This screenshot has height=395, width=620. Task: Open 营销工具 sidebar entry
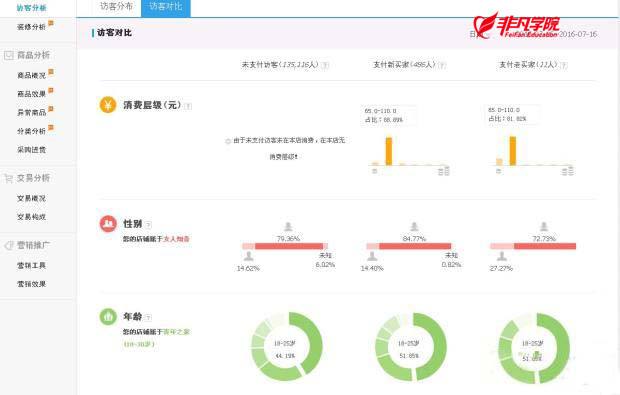pyautogui.click(x=31, y=265)
